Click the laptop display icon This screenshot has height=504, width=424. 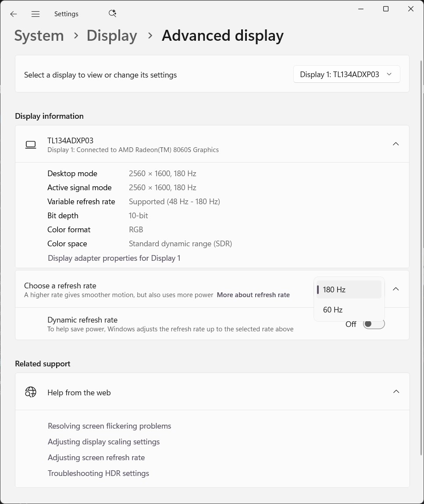point(31,144)
